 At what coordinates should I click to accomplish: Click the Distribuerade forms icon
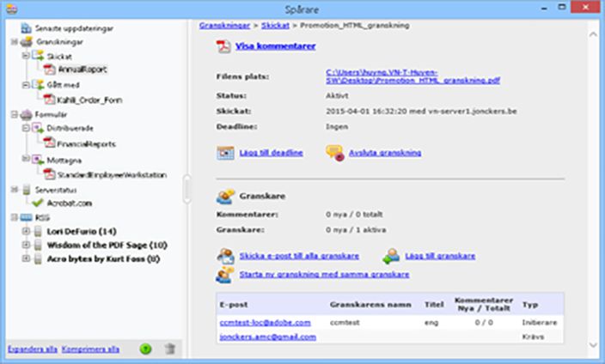tap(38, 128)
